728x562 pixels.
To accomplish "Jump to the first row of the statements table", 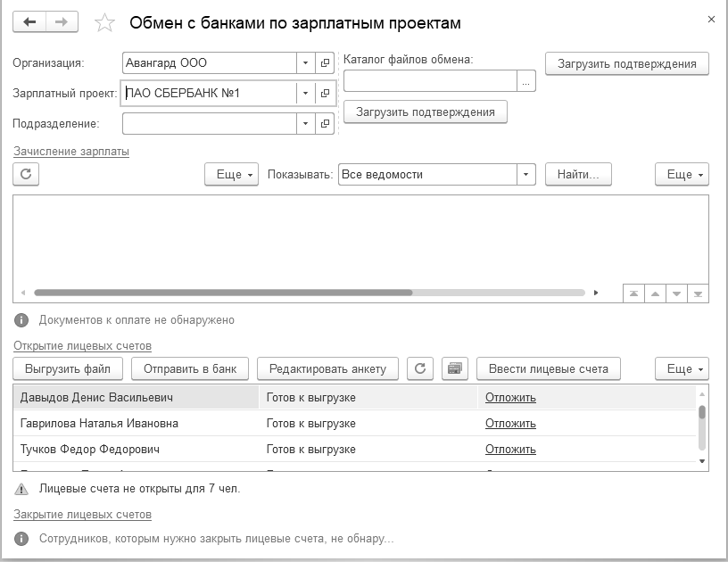I will [x=633, y=293].
